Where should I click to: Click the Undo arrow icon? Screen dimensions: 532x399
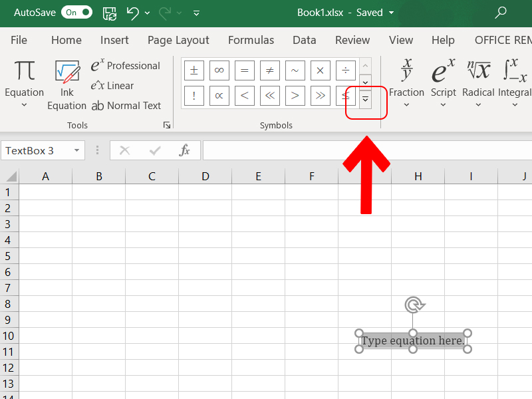click(x=132, y=13)
